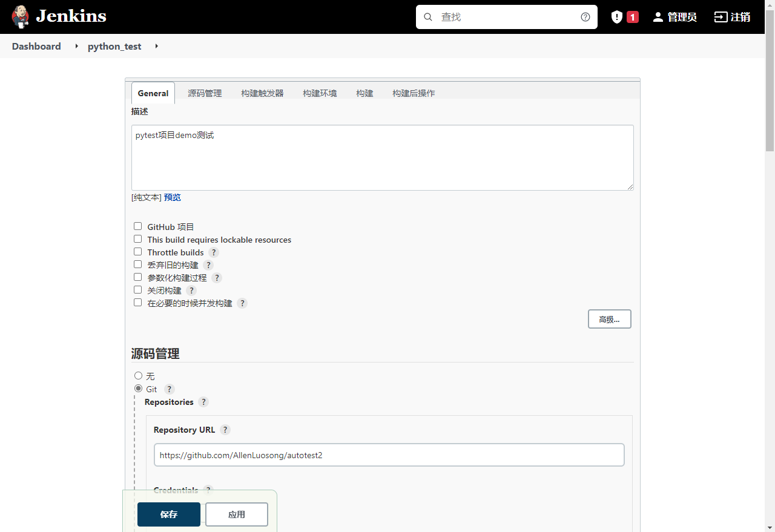Viewport: 775px width, 532px height.
Task: Check 参数化构建过程 option
Action: 137,277
